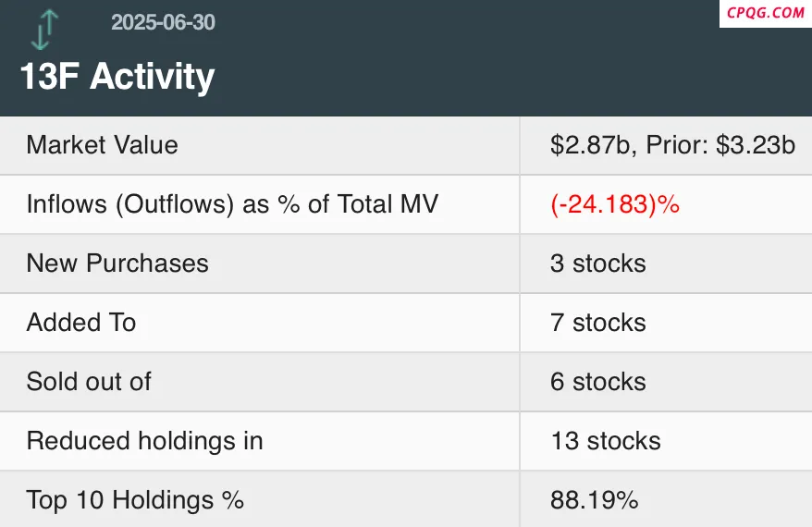812x527 pixels.
Task: Select the Reduced holdings in label
Action: (144, 440)
